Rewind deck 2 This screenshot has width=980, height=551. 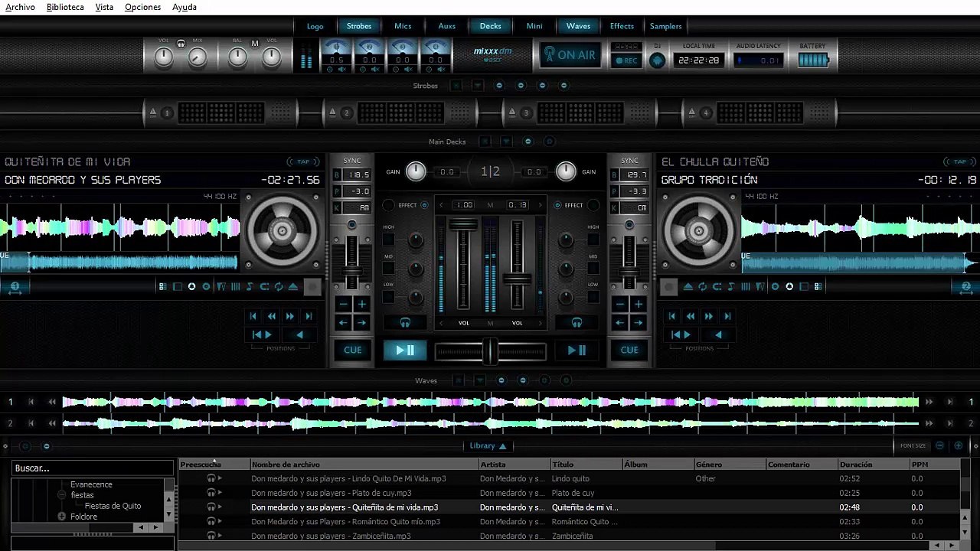click(x=691, y=316)
